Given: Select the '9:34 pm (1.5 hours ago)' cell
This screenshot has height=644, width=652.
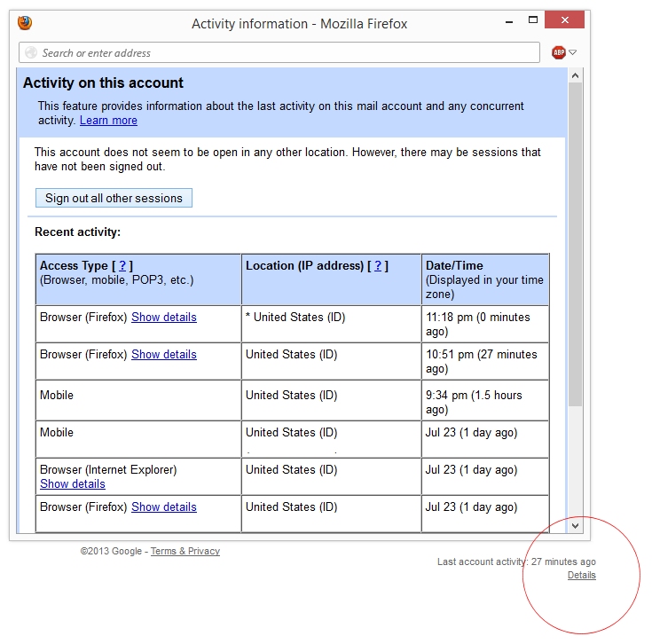Looking at the screenshot, I should [485, 400].
